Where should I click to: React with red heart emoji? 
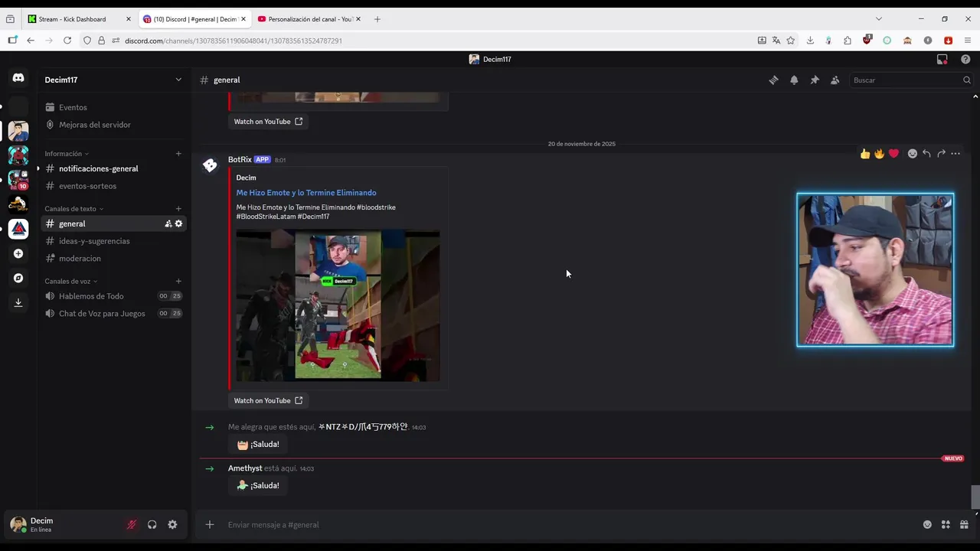893,154
